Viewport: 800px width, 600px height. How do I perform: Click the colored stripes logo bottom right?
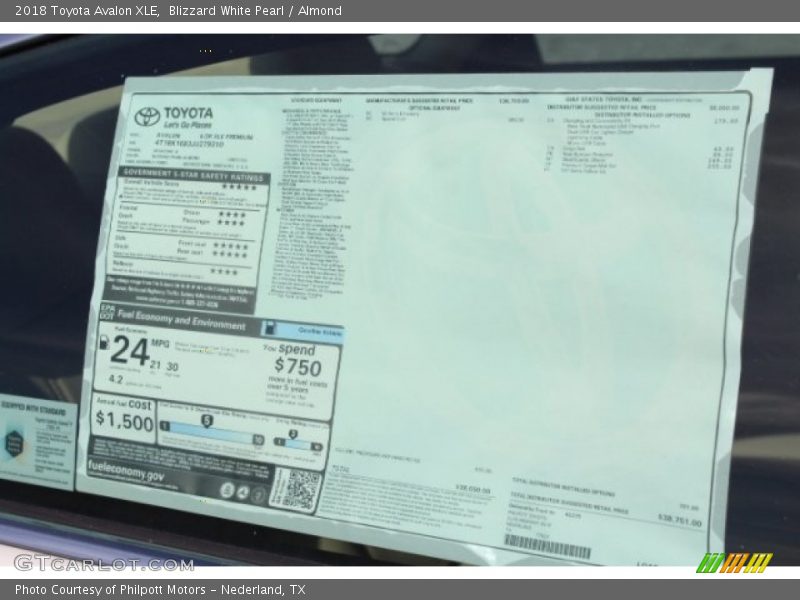tap(734, 563)
